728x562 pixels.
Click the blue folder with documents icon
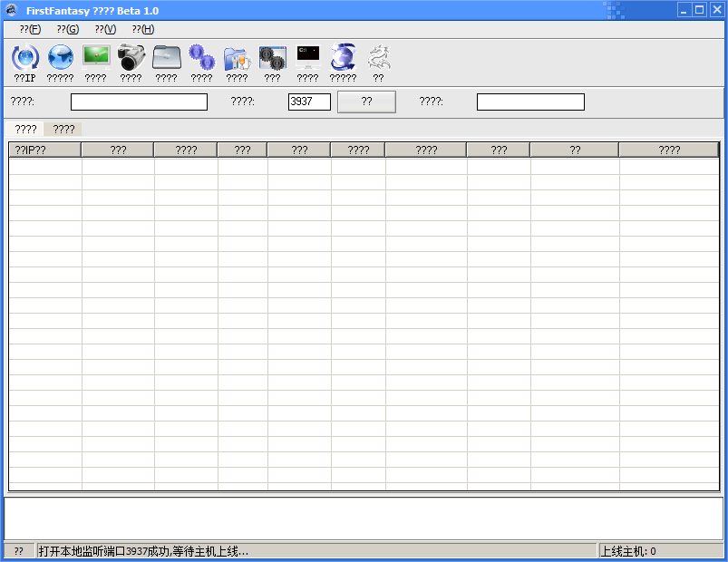coord(237,58)
